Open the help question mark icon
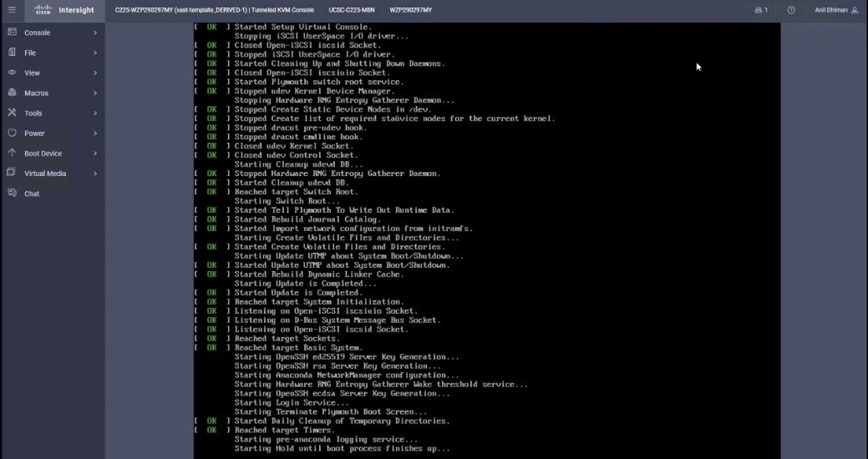The image size is (868, 459). [791, 10]
